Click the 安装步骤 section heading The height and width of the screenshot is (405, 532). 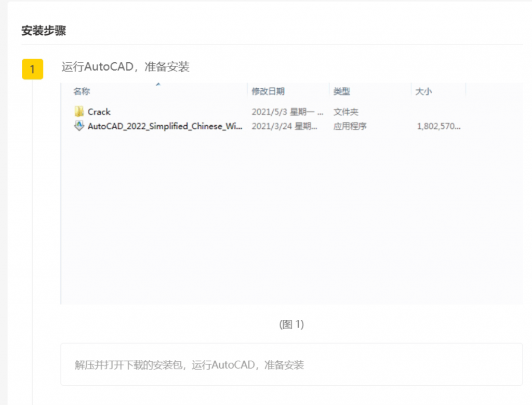point(44,31)
